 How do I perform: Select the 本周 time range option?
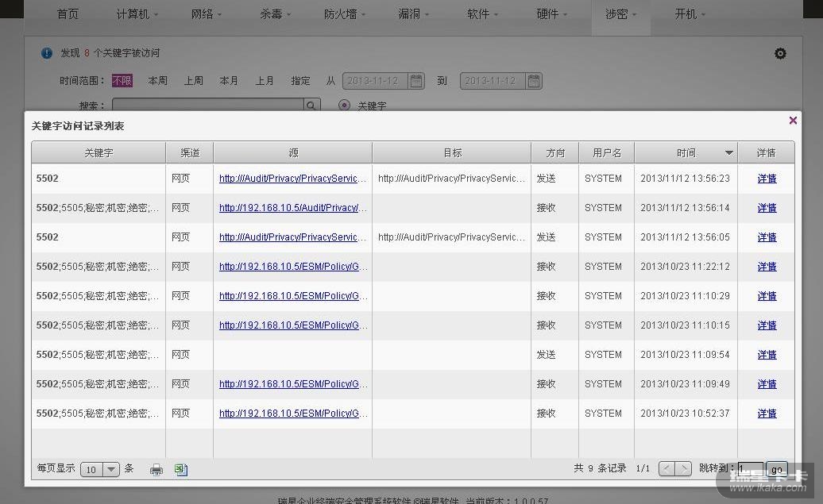(157, 81)
